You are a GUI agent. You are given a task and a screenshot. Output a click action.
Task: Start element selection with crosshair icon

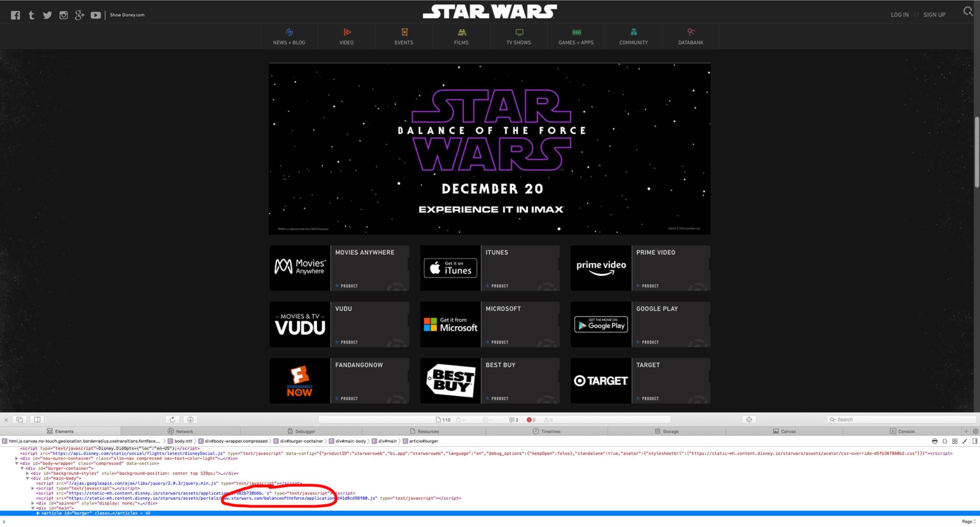pos(749,419)
